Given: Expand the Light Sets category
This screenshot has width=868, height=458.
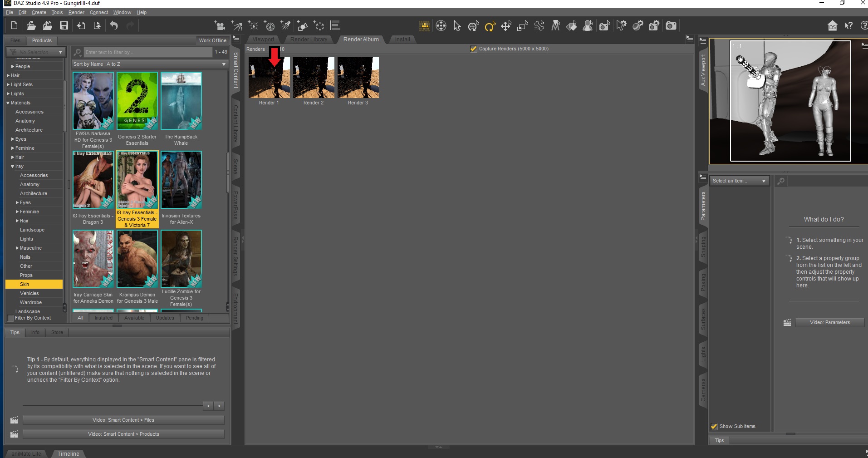Looking at the screenshot, I should (8, 84).
